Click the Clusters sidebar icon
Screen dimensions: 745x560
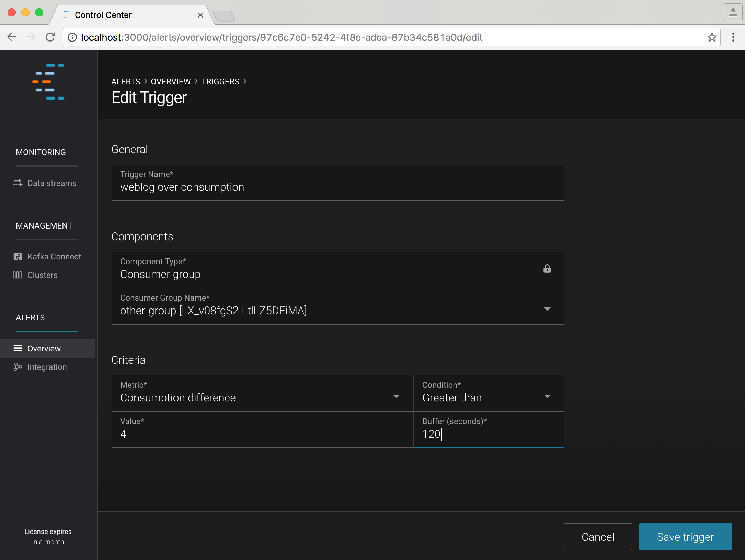point(18,275)
